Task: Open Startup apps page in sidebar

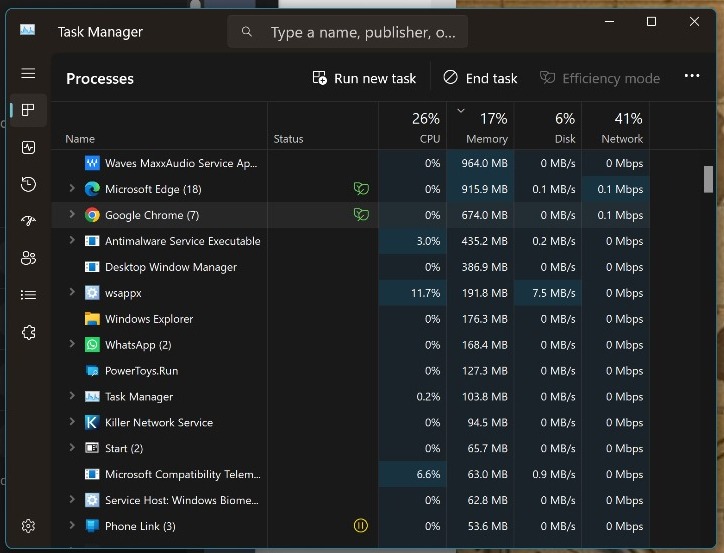Action: [x=28, y=221]
